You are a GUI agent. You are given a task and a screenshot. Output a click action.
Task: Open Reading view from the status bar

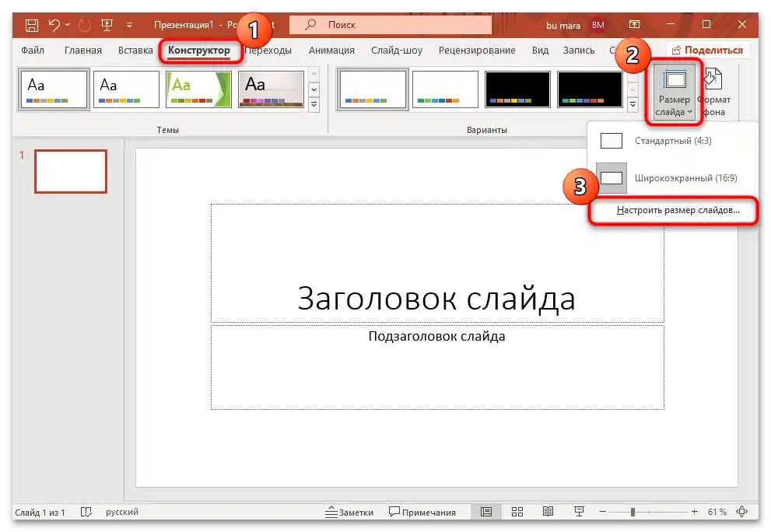tap(548, 512)
